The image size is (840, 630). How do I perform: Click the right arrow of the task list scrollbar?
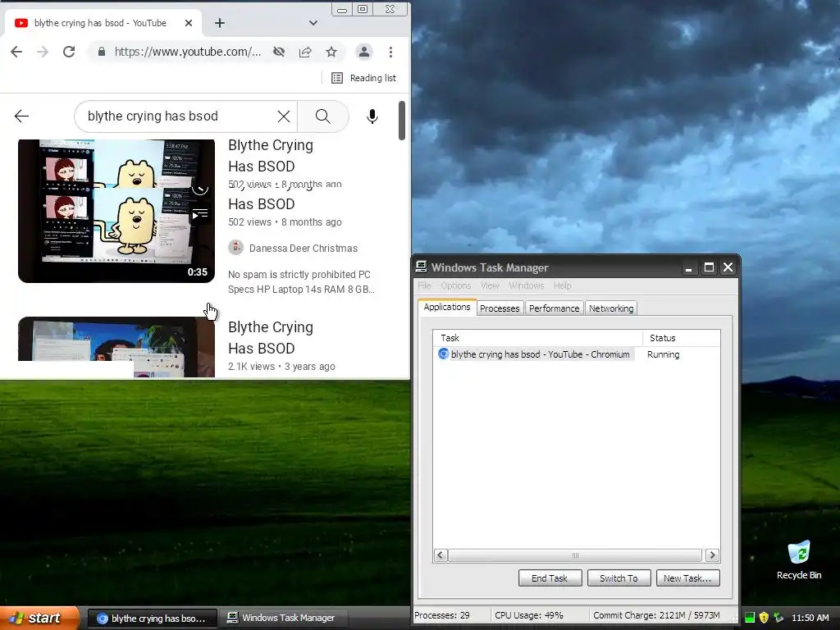(712, 555)
